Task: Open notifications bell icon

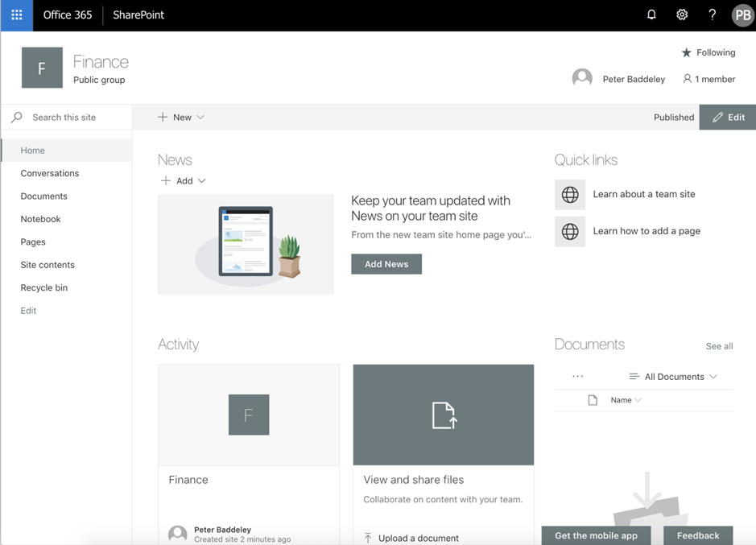Action: [x=651, y=14]
